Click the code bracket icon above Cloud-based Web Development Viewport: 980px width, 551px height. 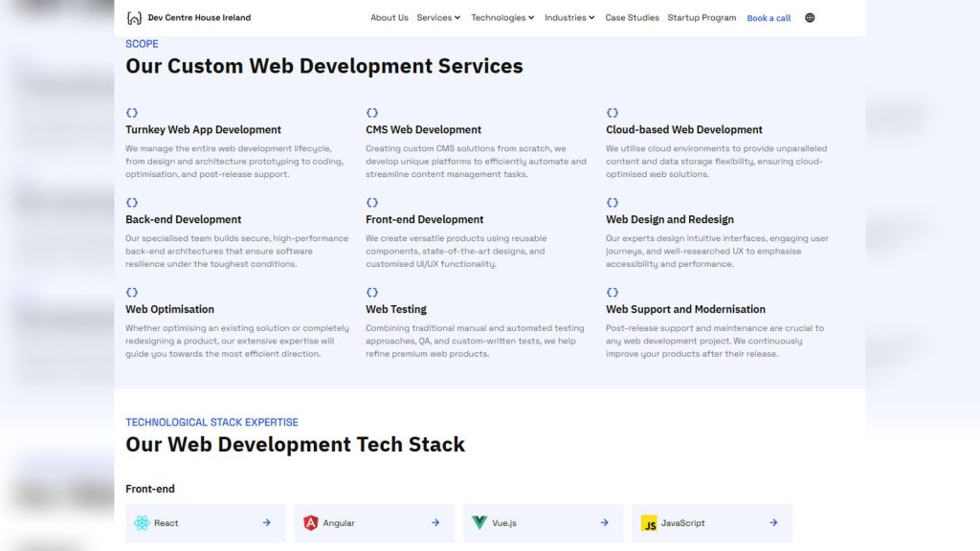pyautogui.click(x=612, y=113)
